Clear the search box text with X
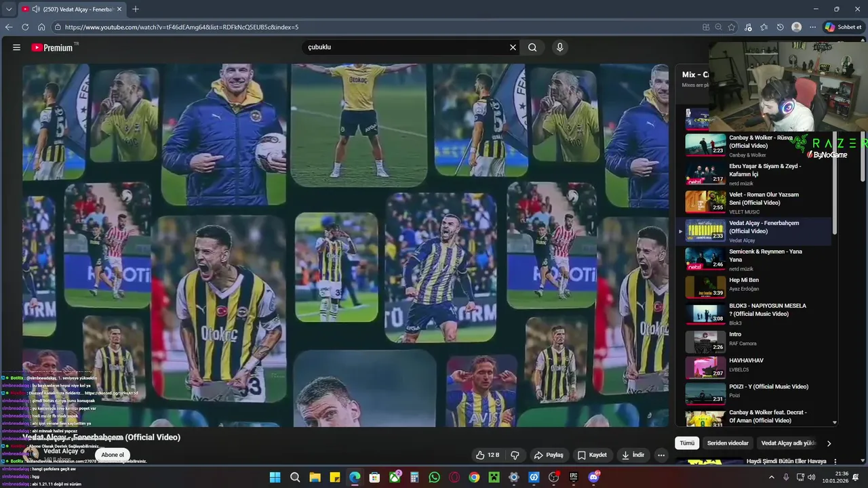This screenshot has width=868, height=488. [x=513, y=47]
